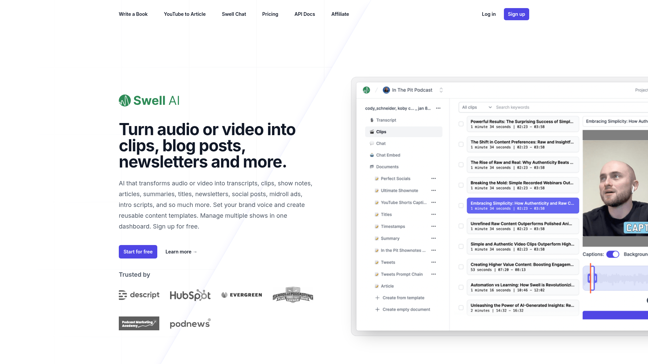Open options dots for YouTube Shorts Captions
This screenshot has height=364, width=648.
pyautogui.click(x=434, y=202)
